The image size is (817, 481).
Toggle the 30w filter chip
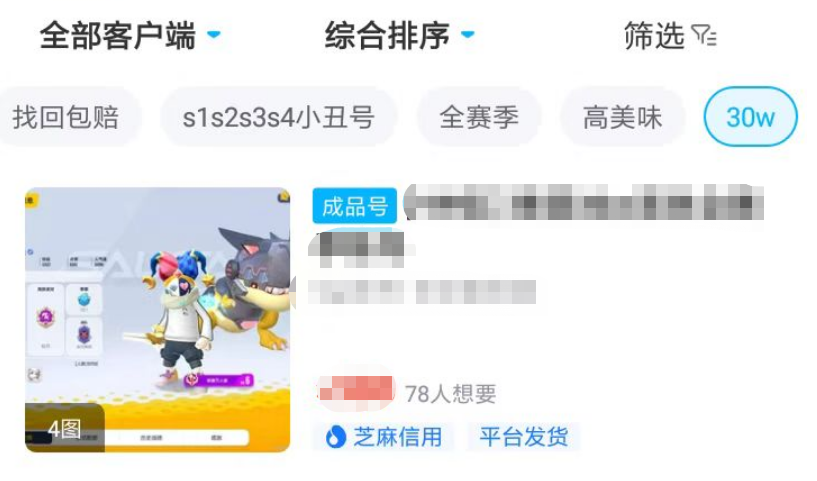(750, 117)
